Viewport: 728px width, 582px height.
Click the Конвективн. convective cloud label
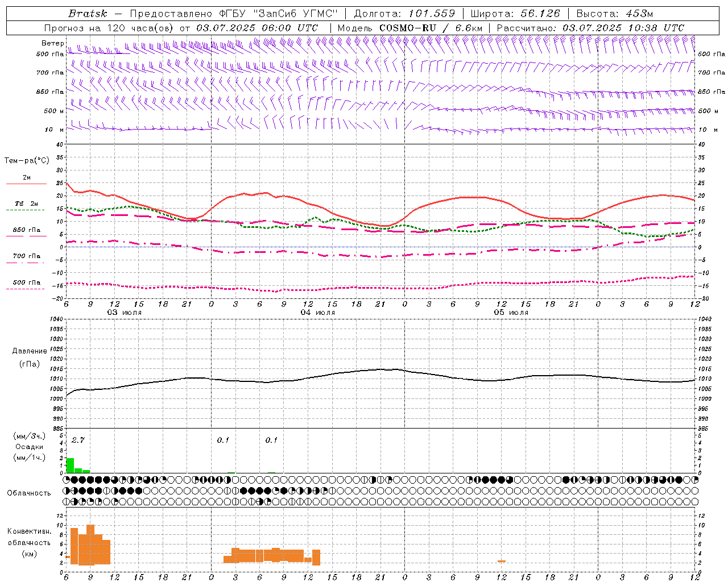tap(30, 531)
